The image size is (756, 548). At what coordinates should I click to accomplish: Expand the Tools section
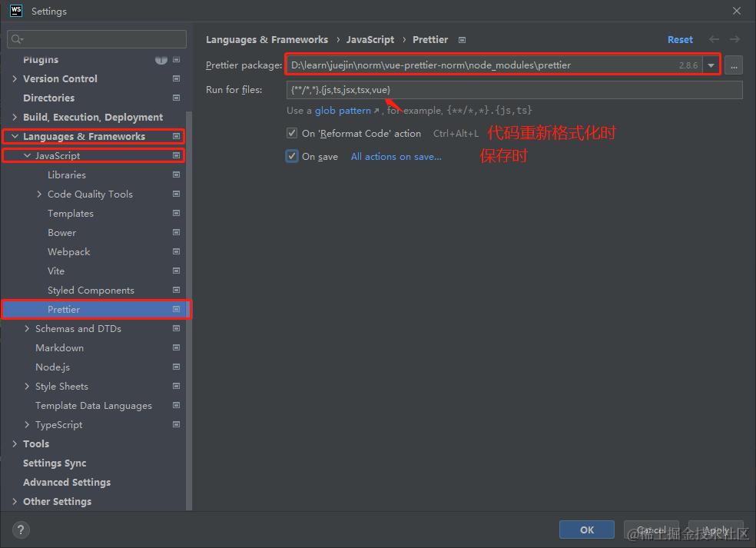pos(15,443)
